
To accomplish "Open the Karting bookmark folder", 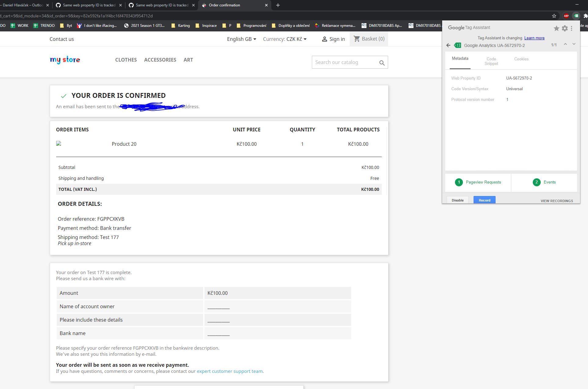I will pyautogui.click(x=181, y=26).
